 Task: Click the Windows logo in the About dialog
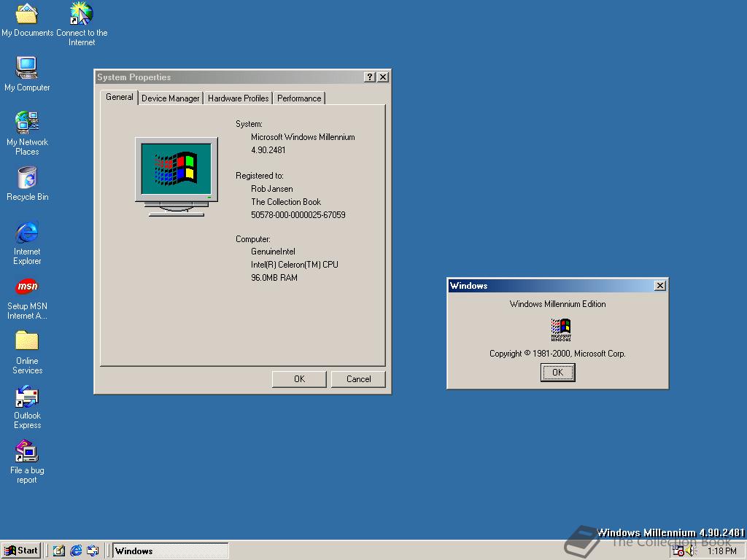[x=561, y=330]
